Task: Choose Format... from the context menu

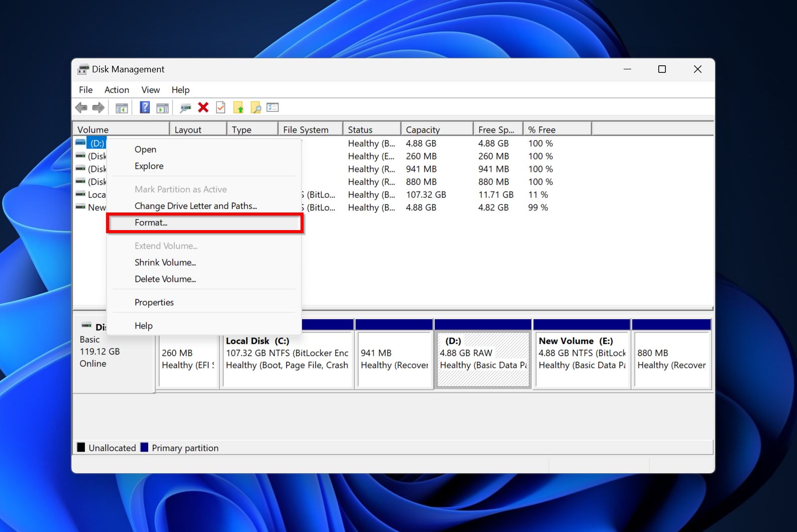Action: click(204, 223)
